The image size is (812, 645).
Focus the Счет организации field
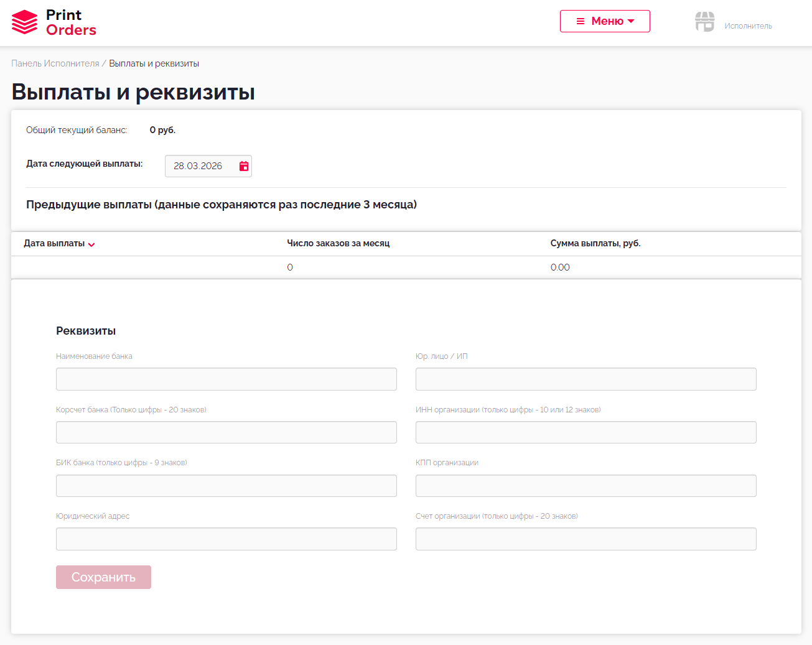coord(586,539)
